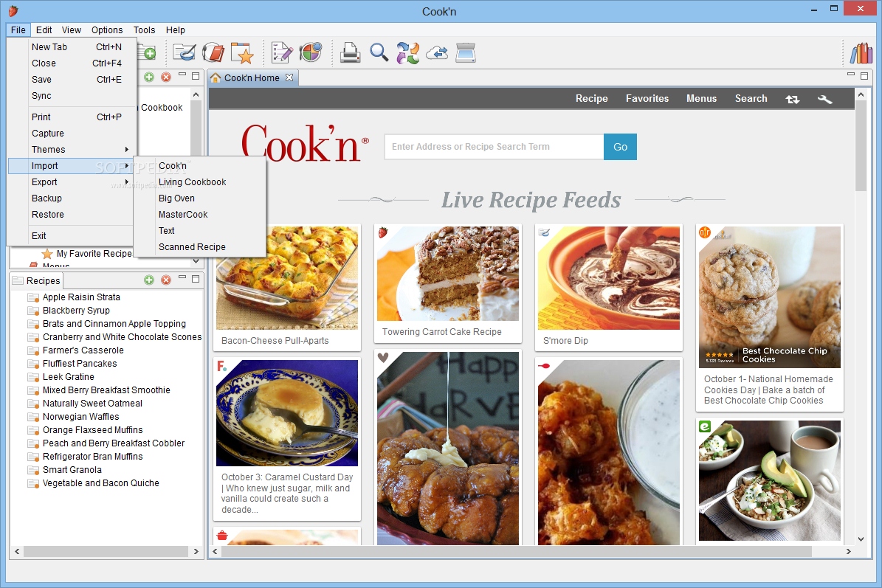
Task: Close the Cook'n Home tab
Action: 289,77
